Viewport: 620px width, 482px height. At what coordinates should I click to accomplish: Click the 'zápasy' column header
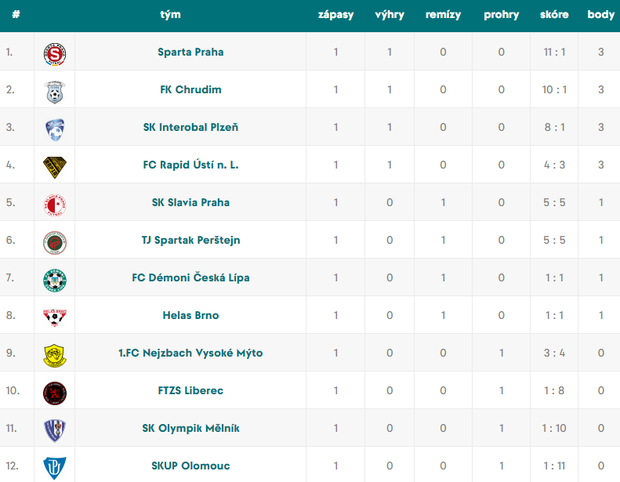[336, 15]
